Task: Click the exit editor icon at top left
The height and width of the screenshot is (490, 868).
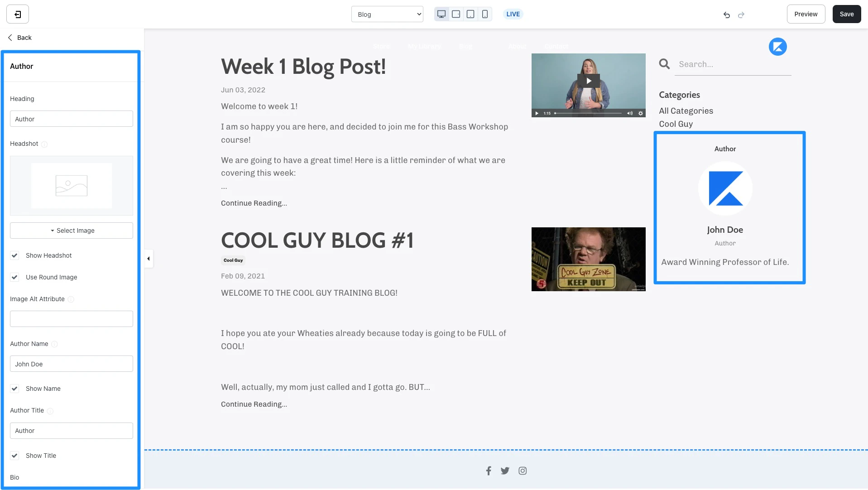Action: pos(16,14)
